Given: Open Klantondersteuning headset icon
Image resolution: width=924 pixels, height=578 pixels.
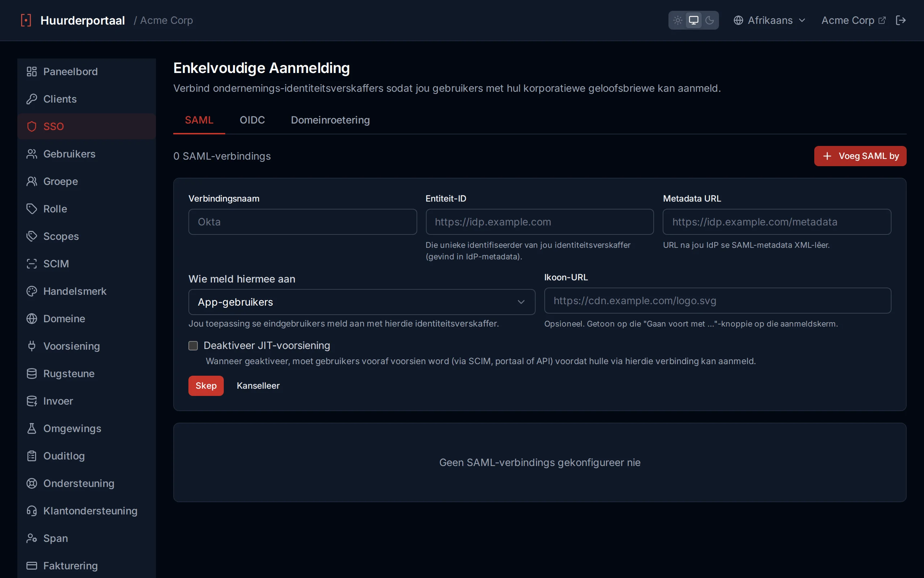Looking at the screenshot, I should point(32,511).
